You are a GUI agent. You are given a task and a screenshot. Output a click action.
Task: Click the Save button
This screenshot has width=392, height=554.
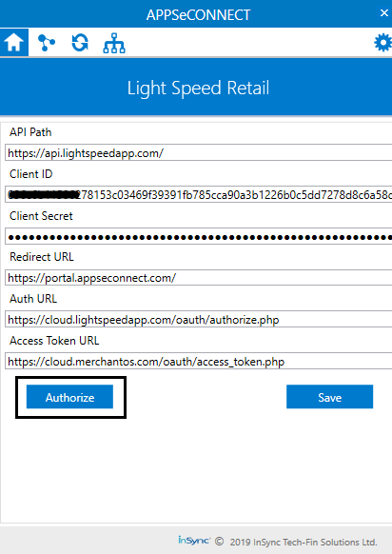click(329, 397)
